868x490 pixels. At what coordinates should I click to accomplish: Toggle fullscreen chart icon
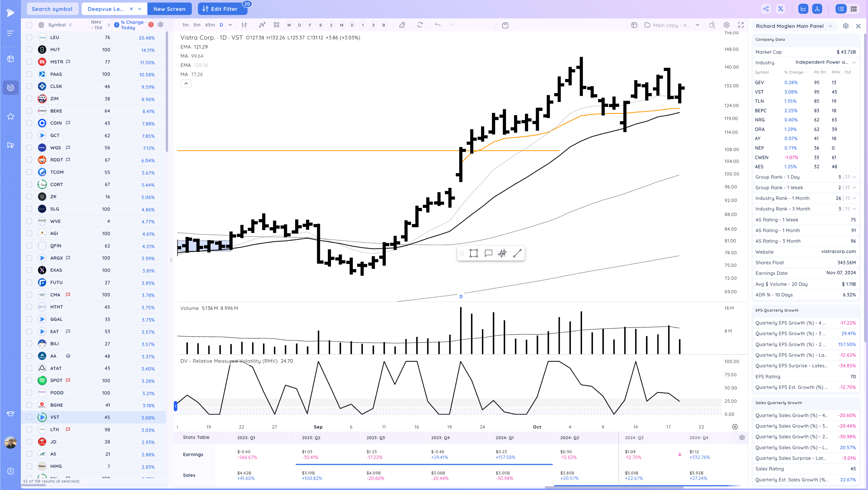click(x=741, y=25)
